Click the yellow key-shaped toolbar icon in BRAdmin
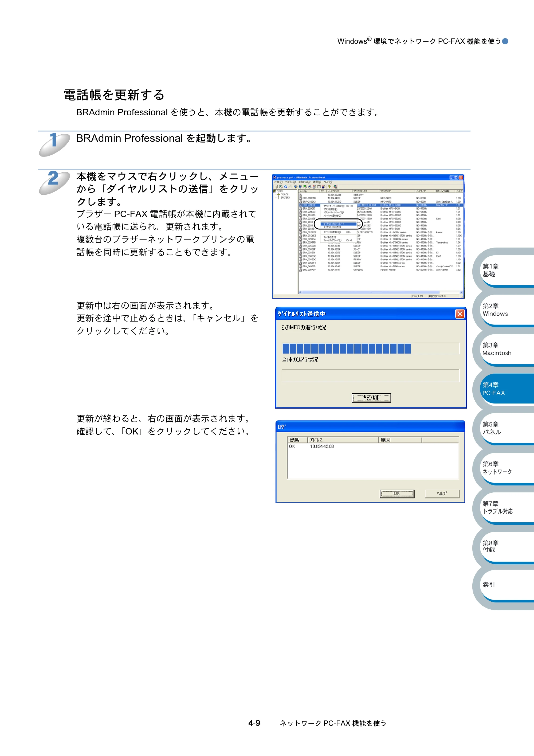534x756 pixels. click(x=329, y=187)
